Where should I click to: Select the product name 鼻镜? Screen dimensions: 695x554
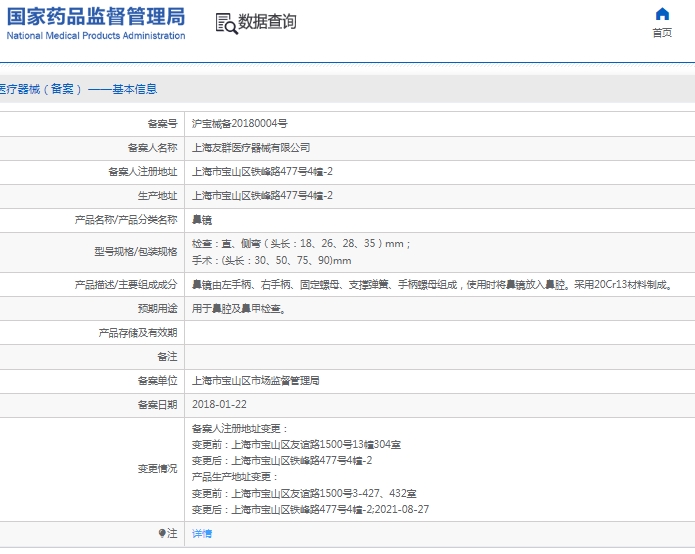point(202,220)
